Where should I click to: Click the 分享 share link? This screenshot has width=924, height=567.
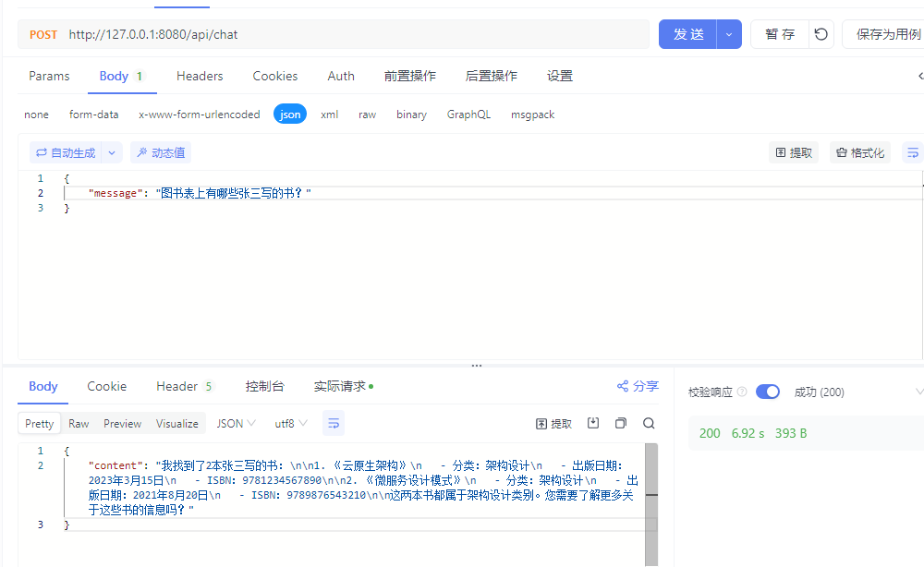(x=638, y=386)
